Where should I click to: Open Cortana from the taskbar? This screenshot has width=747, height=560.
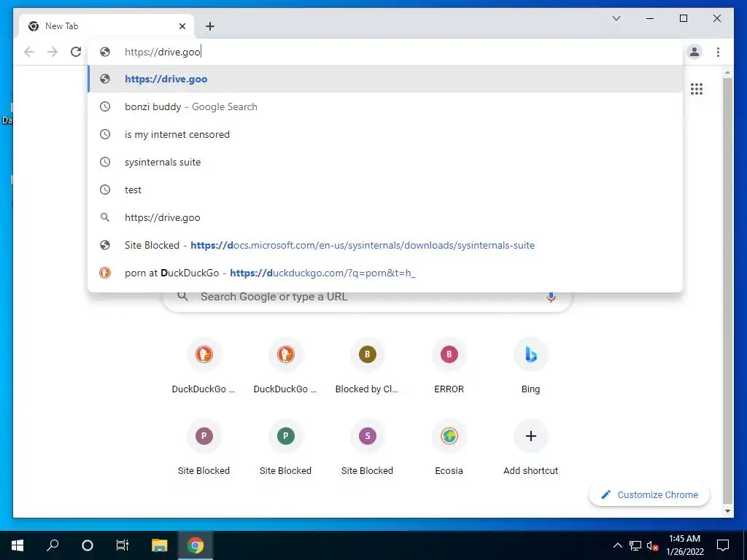(88, 545)
